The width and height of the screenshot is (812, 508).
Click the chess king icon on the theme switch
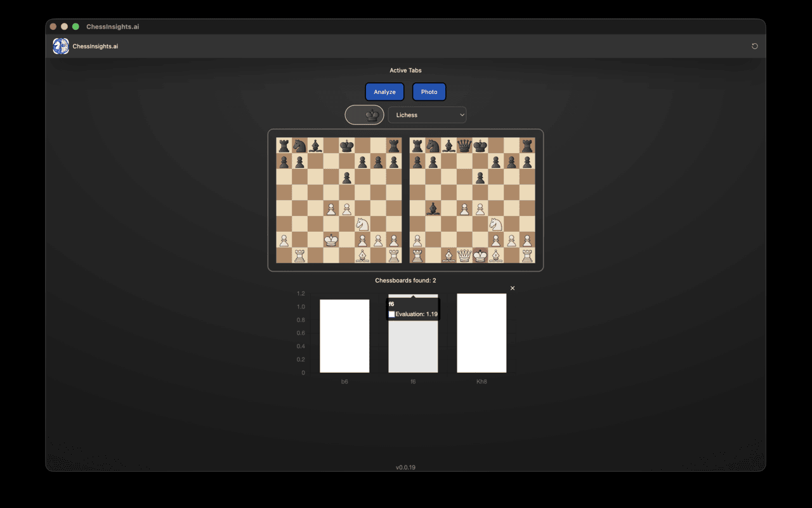[x=373, y=115]
